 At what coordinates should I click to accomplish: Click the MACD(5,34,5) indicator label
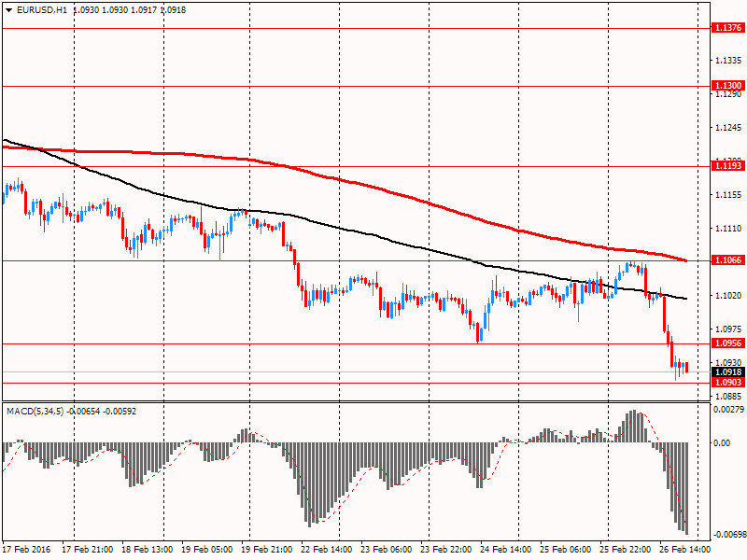coord(35,411)
